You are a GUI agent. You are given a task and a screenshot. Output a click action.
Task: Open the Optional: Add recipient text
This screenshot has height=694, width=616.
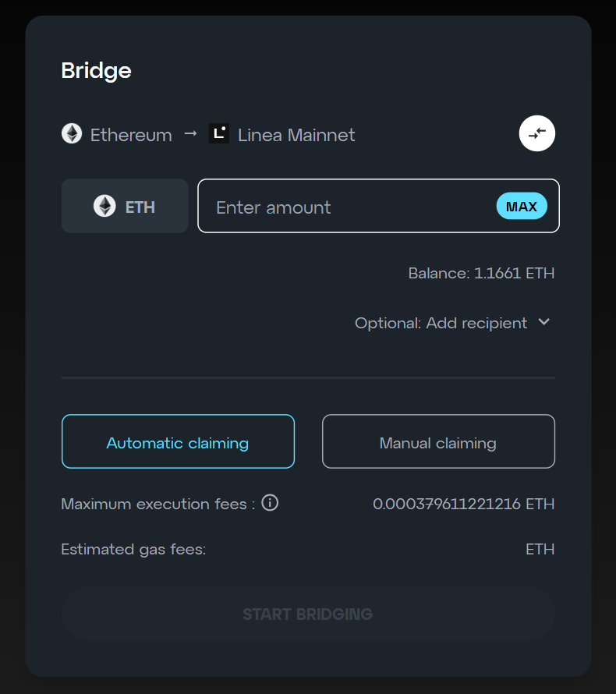click(441, 323)
